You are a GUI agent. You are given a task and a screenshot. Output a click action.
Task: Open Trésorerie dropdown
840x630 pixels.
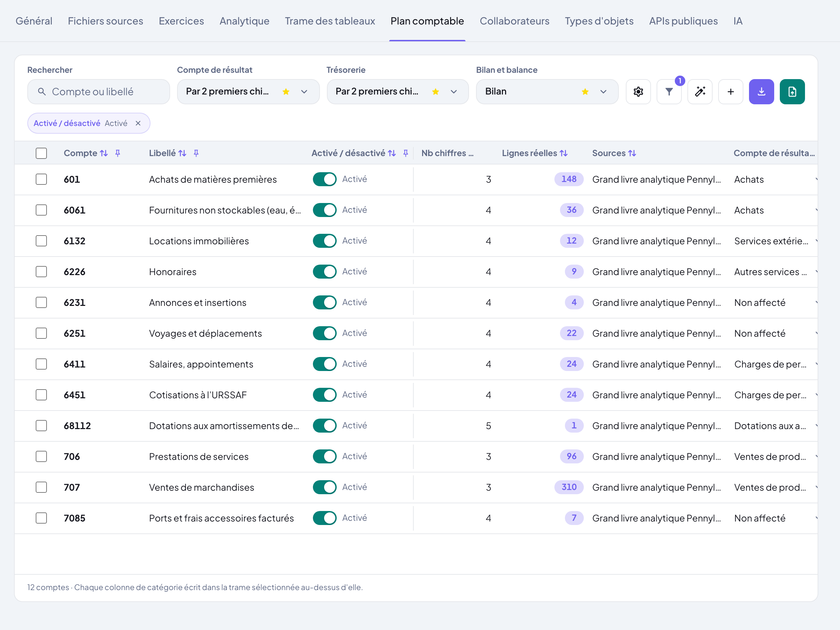[x=398, y=91]
